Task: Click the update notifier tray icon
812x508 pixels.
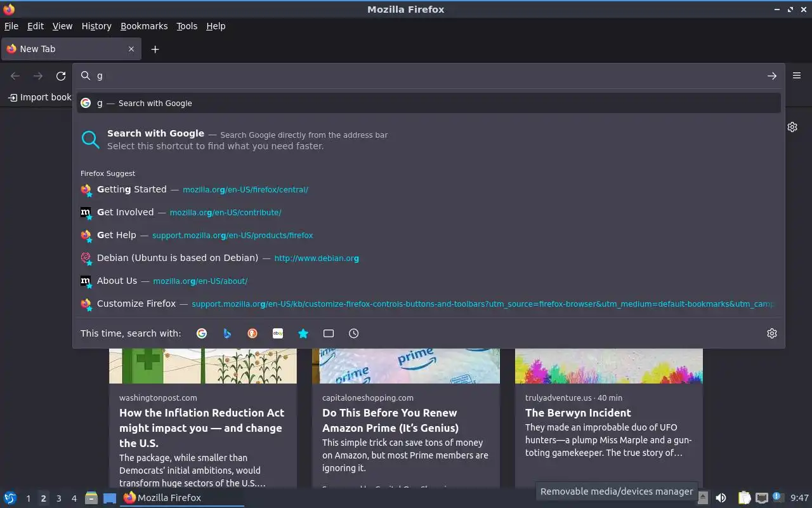Action: coord(777,497)
